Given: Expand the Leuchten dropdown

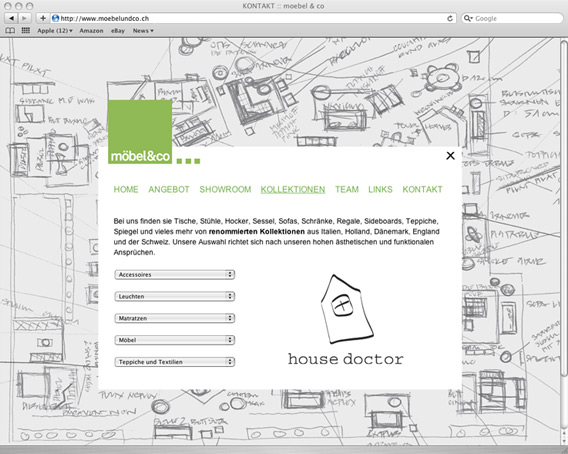Looking at the screenshot, I should [x=175, y=296].
